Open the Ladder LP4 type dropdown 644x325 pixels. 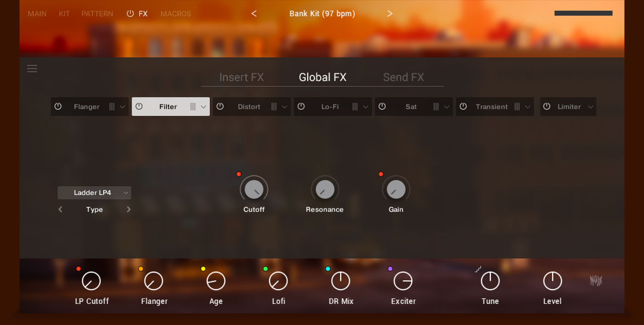point(94,193)
